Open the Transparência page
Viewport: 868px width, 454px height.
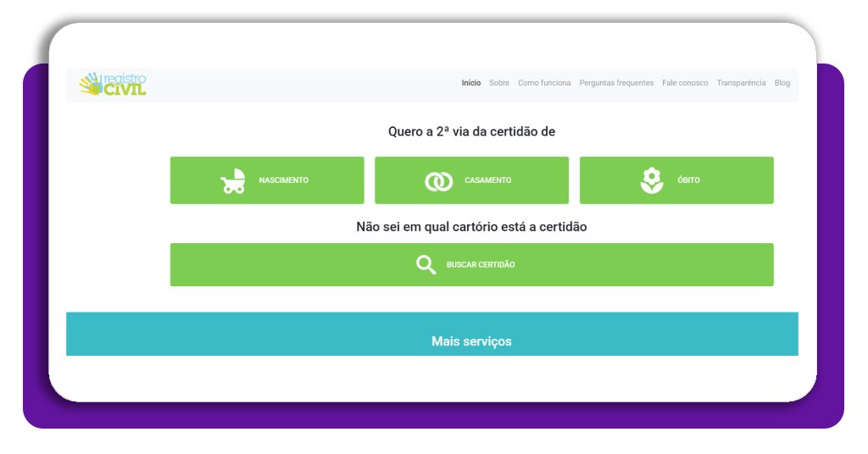point(741,83)
